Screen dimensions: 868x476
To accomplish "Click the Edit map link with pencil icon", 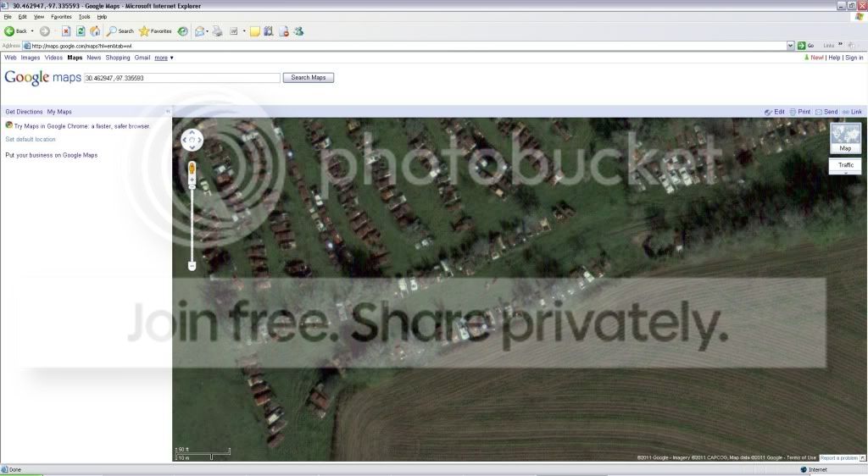I will 775,112.
